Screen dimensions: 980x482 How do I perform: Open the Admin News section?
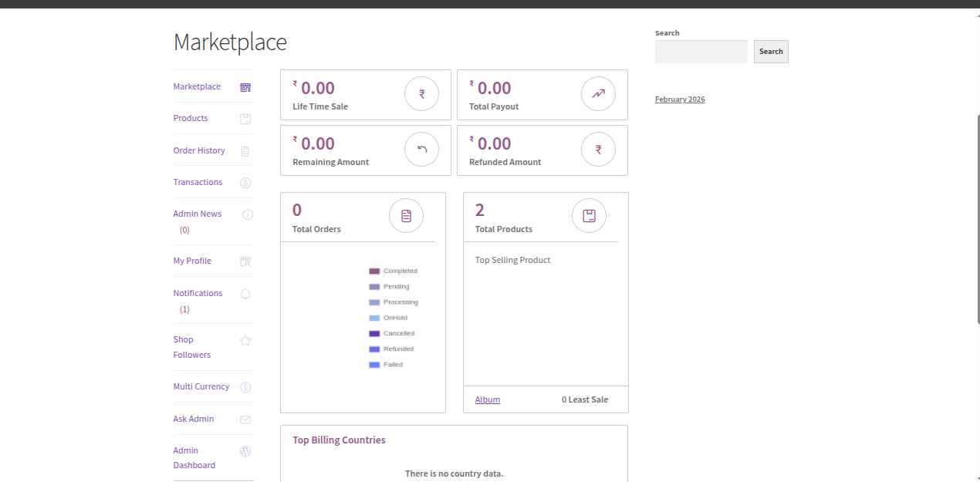pos(197,214)
